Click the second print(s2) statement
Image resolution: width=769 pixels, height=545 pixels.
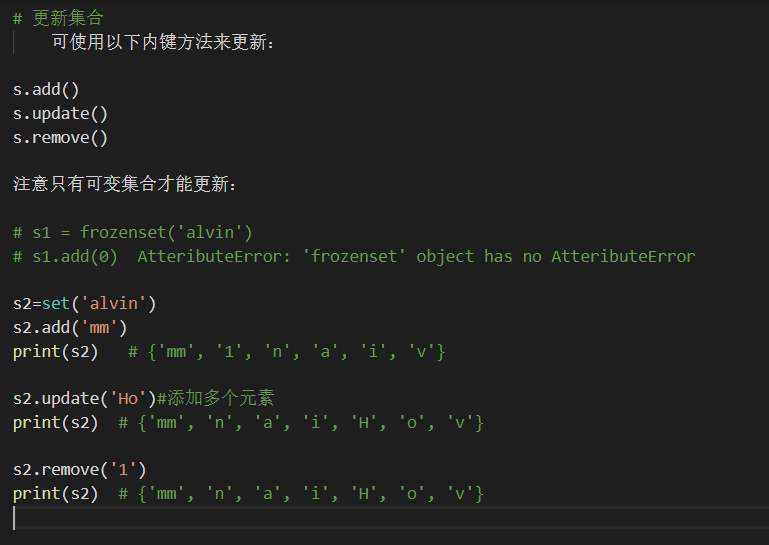click(x=55, y=423)
